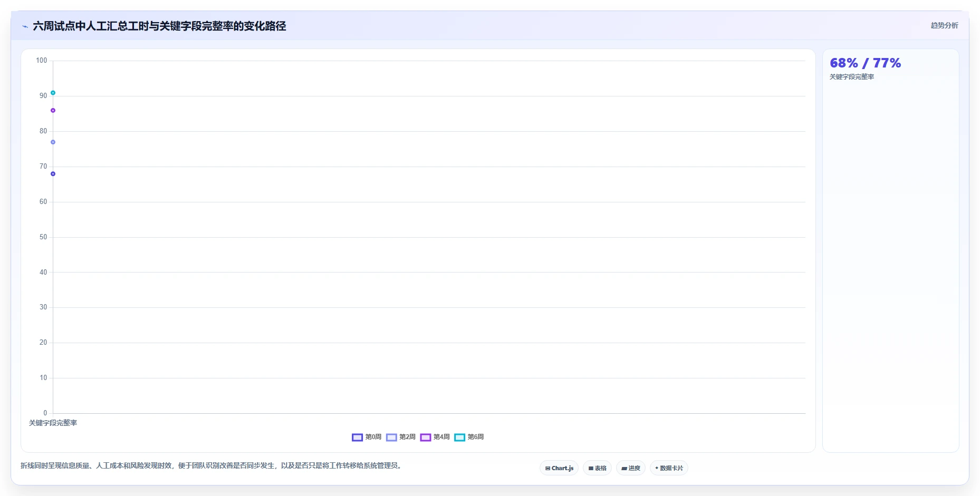The height and width of the screenshot is (496, 980).
Task: Click the light blue data point at 77
Action: tap(53, 142)
